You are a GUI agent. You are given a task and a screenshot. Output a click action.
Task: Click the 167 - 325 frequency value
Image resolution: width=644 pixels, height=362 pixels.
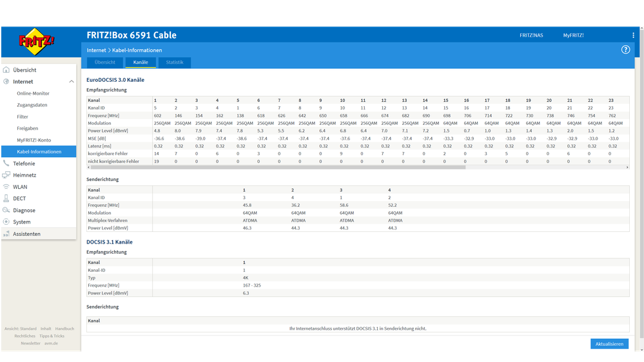point(251,285)
